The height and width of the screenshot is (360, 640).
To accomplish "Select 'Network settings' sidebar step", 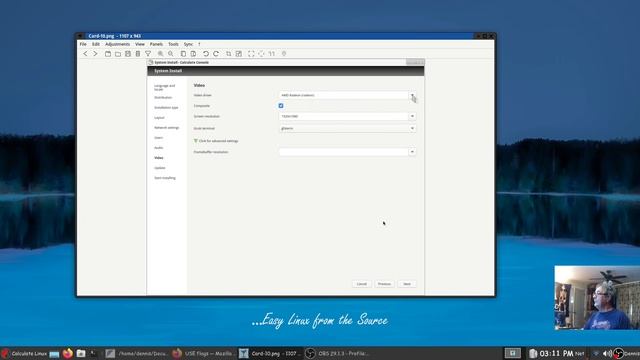I will click(167, 127).
